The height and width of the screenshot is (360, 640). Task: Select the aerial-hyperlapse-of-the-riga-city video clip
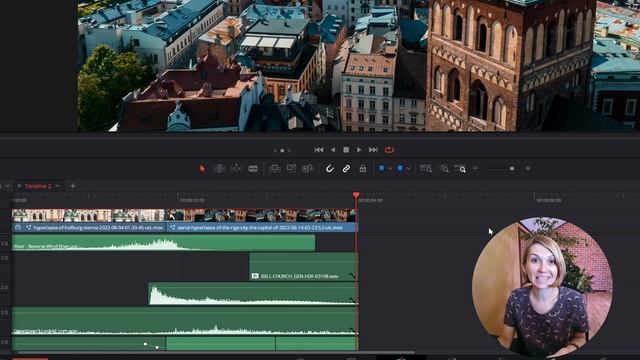[x=261, y=220]
